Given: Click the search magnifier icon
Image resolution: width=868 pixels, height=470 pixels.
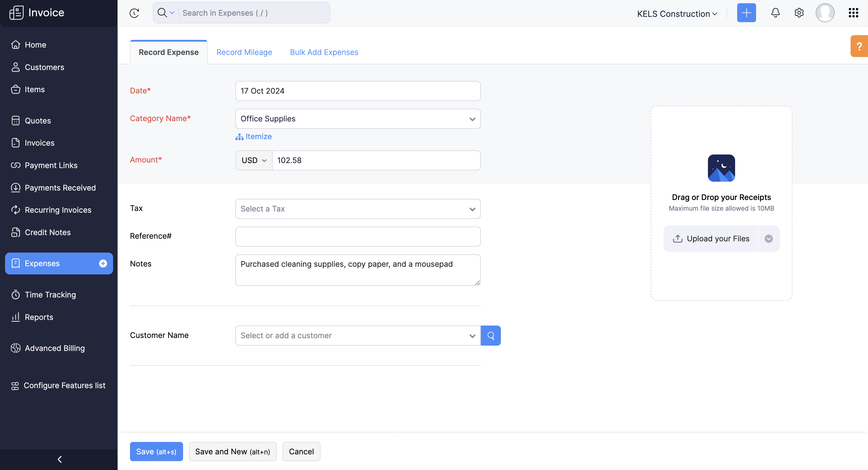Looking at the screenshot, I should 162,13.
